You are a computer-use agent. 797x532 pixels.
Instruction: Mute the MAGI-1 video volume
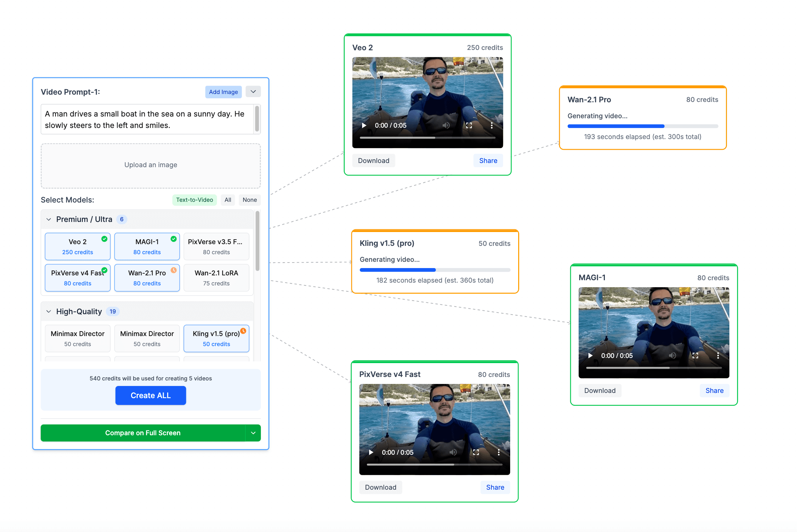coord(672,355)
